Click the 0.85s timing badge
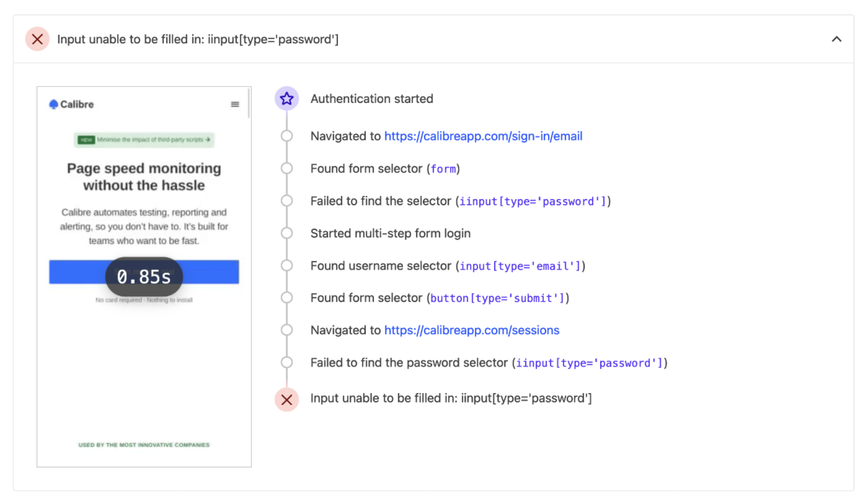868x501 pixels. pyautogui.click(x=144, y=277)
